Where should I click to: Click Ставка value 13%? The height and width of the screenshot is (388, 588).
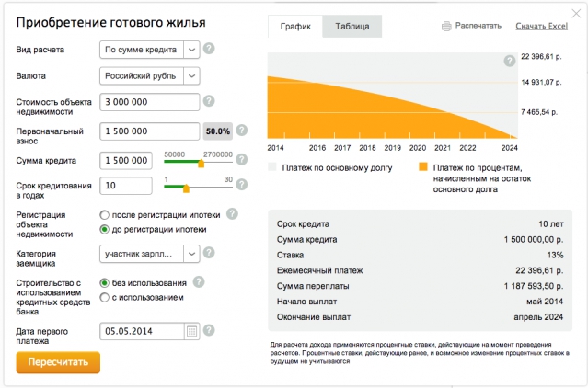pyautogui.click(x=555, y=255)
